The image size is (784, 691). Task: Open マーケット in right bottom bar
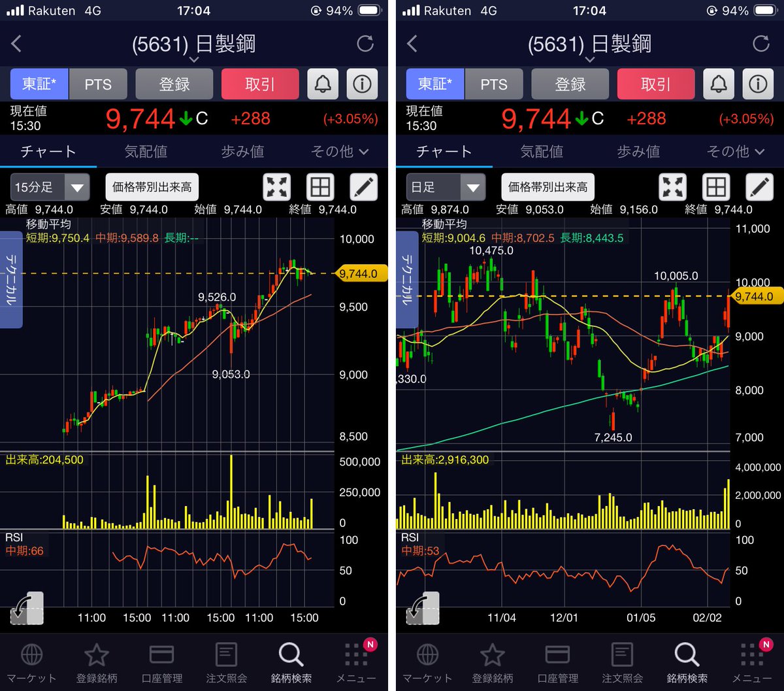pos(428,663)
